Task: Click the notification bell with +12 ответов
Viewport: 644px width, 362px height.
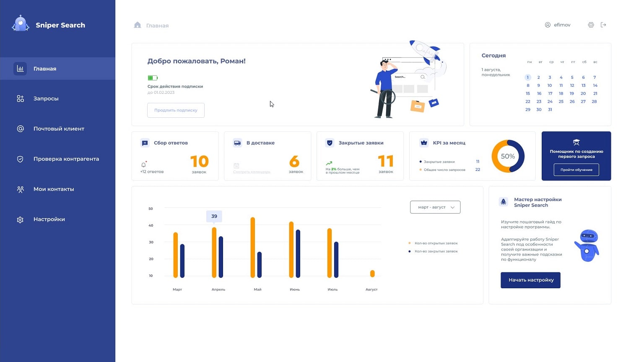Action: [144, 164]
